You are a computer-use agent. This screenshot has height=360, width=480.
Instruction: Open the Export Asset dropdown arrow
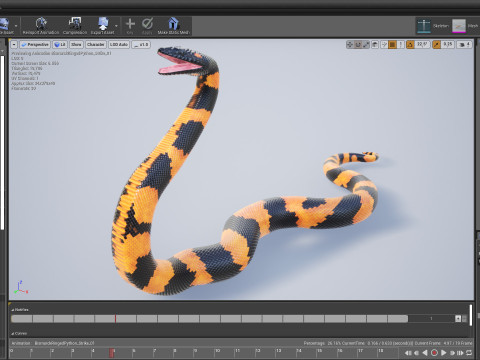coord(116,26)
